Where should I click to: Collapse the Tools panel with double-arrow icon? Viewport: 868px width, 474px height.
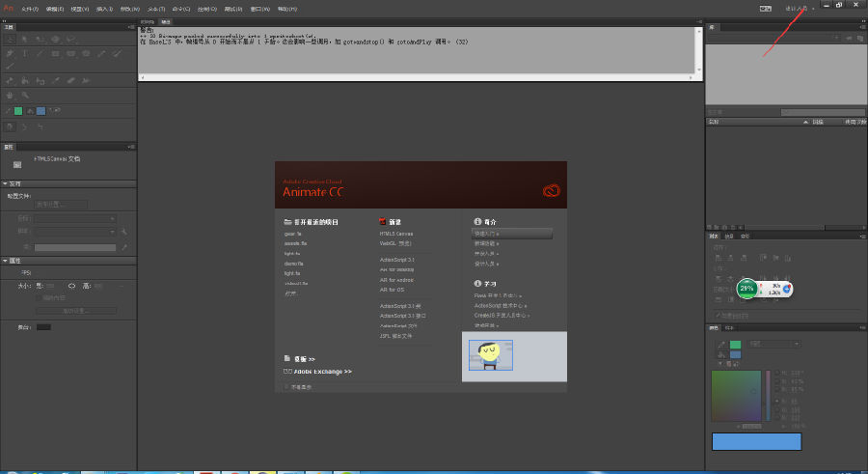click(5, 20)
